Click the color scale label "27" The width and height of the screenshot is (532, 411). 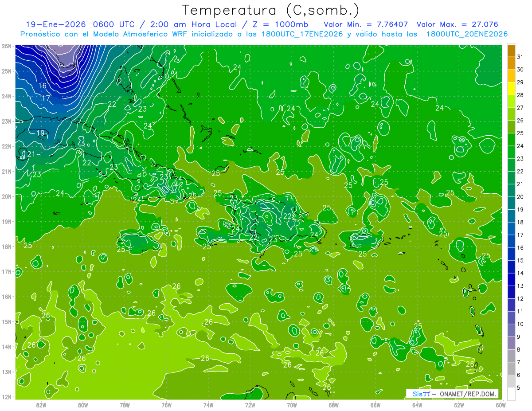pyautogui.click(x=520, y=108)
